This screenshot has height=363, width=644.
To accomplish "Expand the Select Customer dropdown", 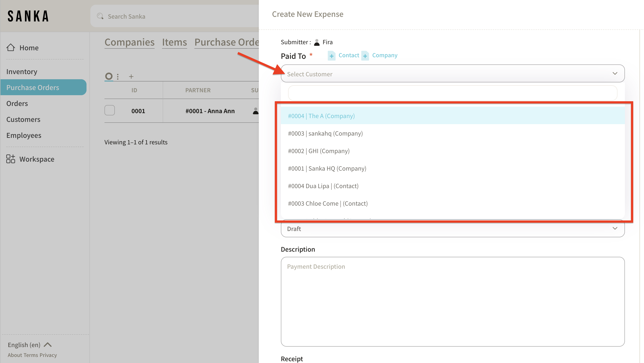I will [x=453, y=74].
